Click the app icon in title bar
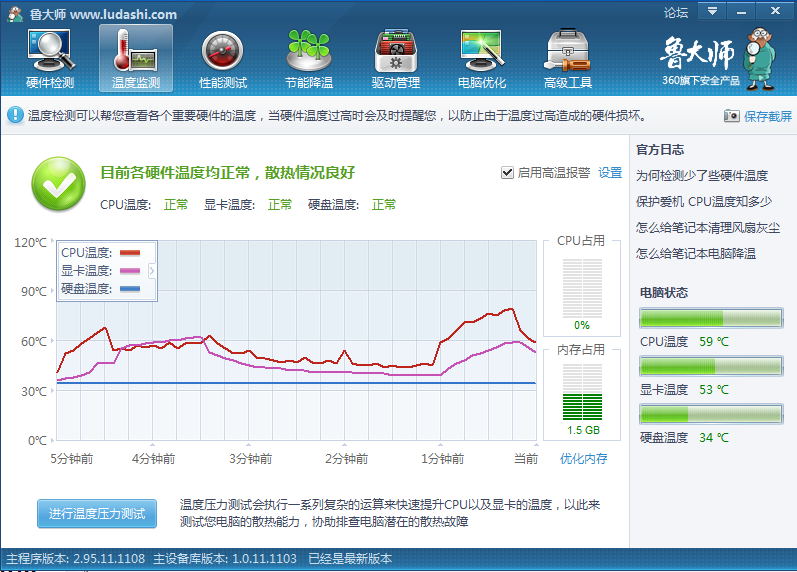 click(x=16, y=14)
